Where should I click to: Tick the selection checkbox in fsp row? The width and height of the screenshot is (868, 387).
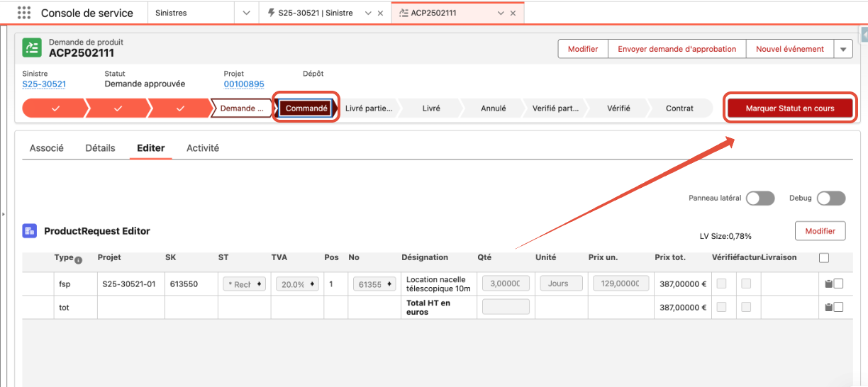839,284
